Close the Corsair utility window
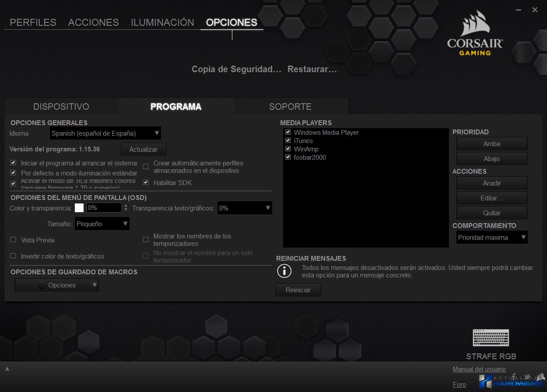 pos(535,10)
